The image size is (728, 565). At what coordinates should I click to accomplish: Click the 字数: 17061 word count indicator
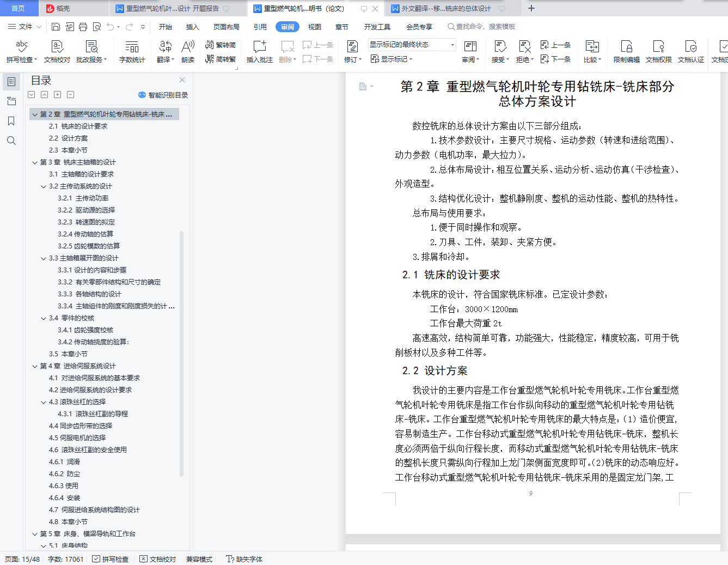[66, 559]
